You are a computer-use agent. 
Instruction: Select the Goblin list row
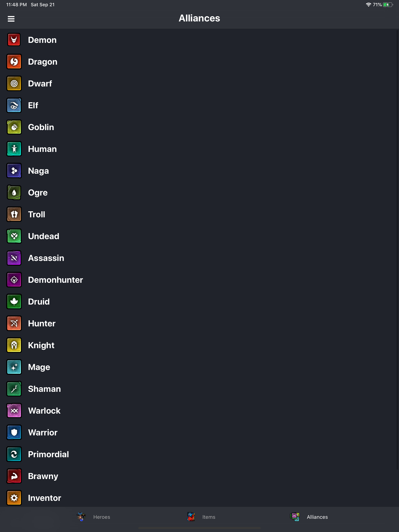199,127
